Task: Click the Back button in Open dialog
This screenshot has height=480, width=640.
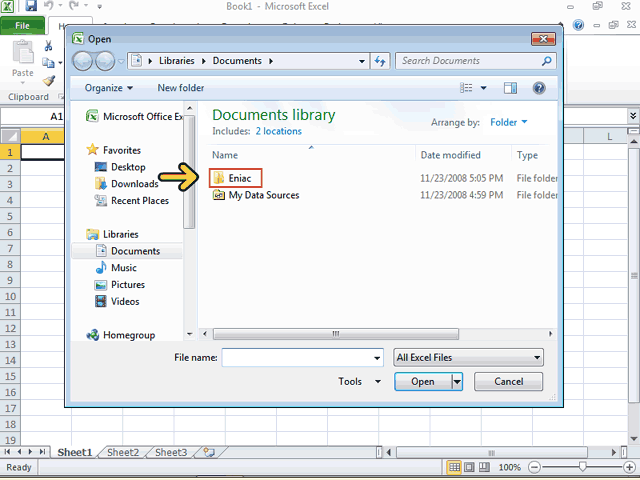Action: pos(83,61)
